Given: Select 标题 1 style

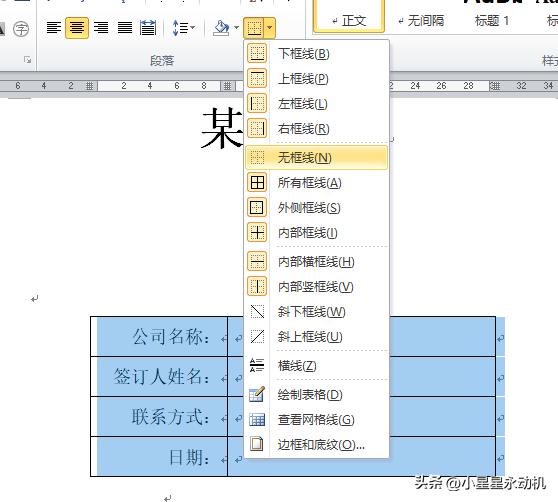Looking at the screenshot, I should coord(492,21).
